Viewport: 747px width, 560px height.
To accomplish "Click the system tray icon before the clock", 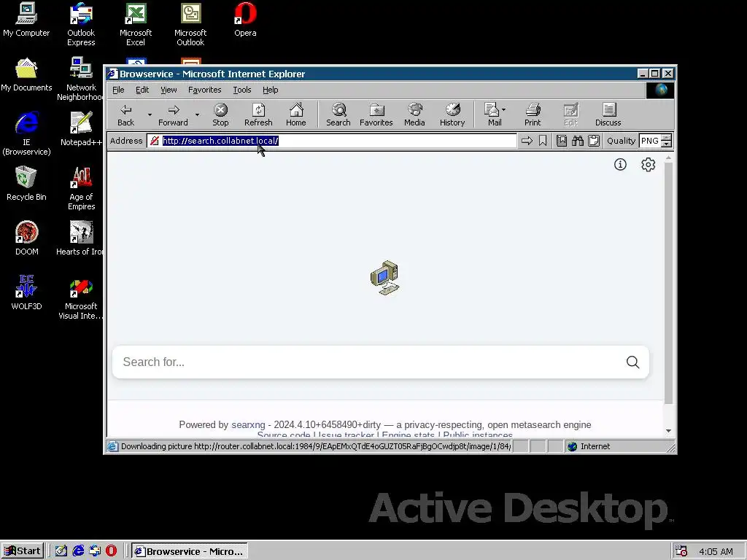I will (681, 551).
